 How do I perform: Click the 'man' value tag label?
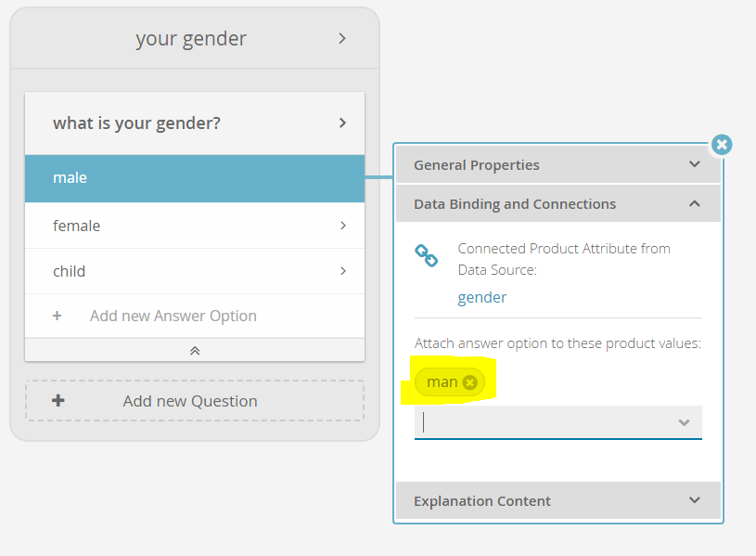(x=442, y=382)
